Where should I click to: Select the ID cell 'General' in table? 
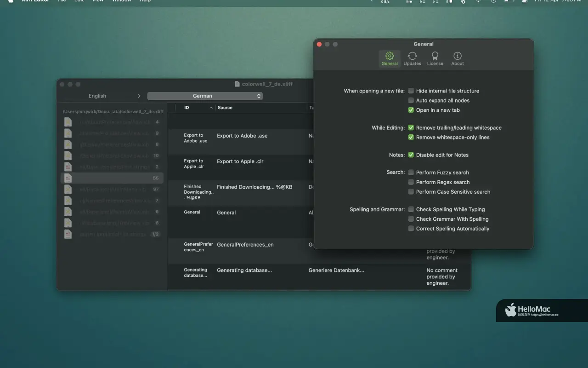192,212
